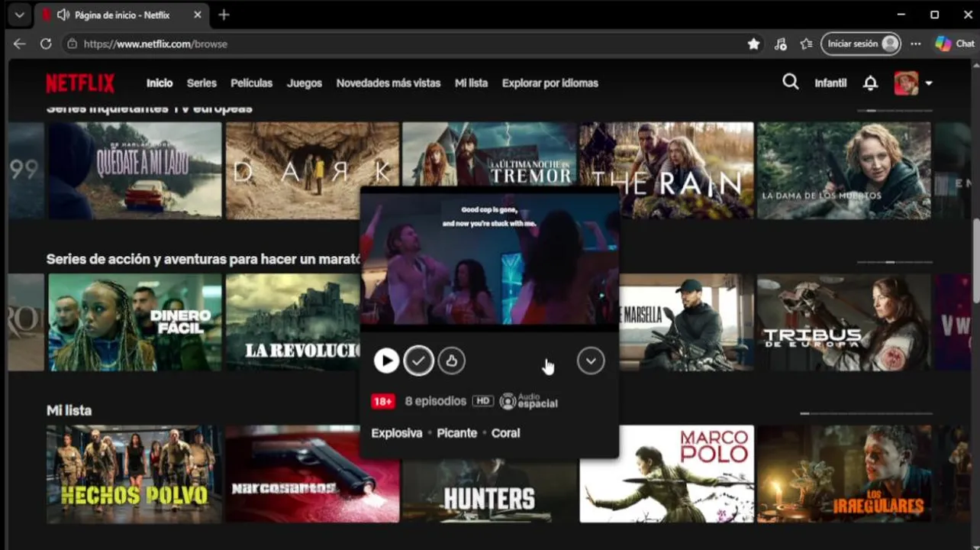Open the Marco Polo thumbnail

[x=666, y=474]
